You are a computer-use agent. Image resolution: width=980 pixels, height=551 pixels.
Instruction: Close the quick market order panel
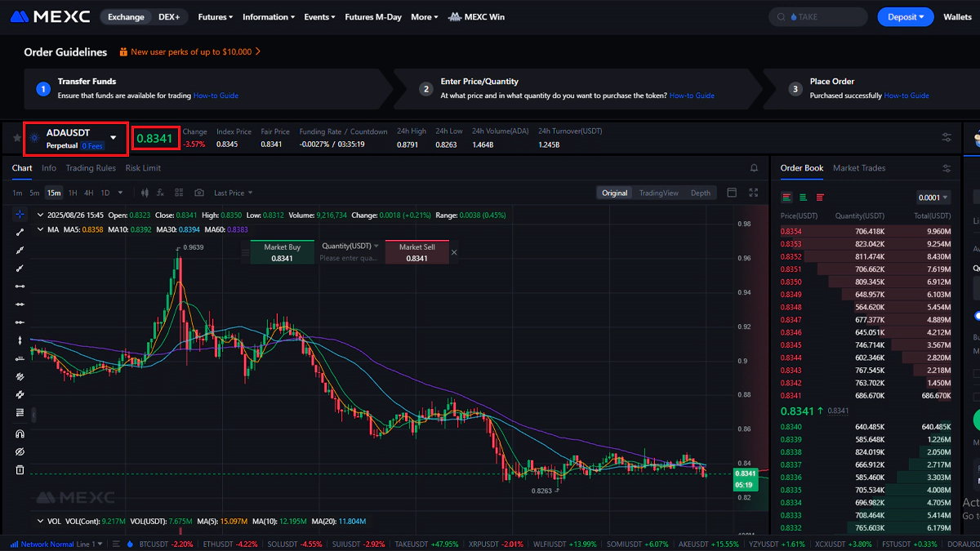[x=454, y=252]
